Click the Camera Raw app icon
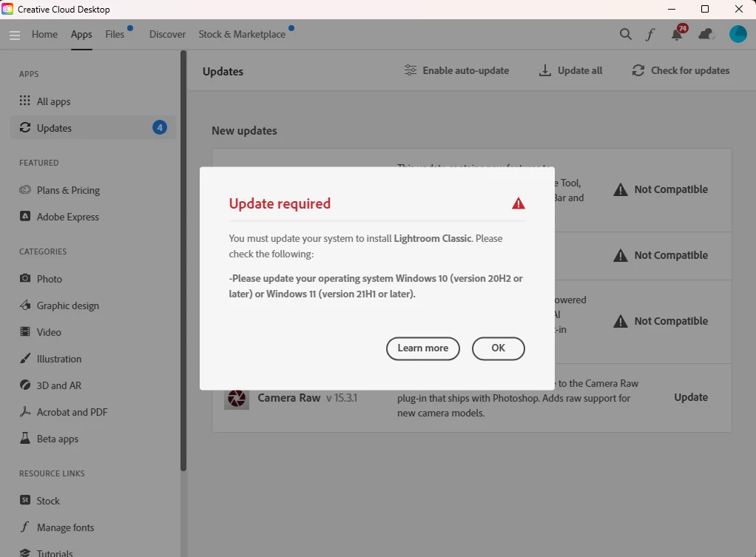The height and width of the screenshot is (557, 756). click(237, 398)
